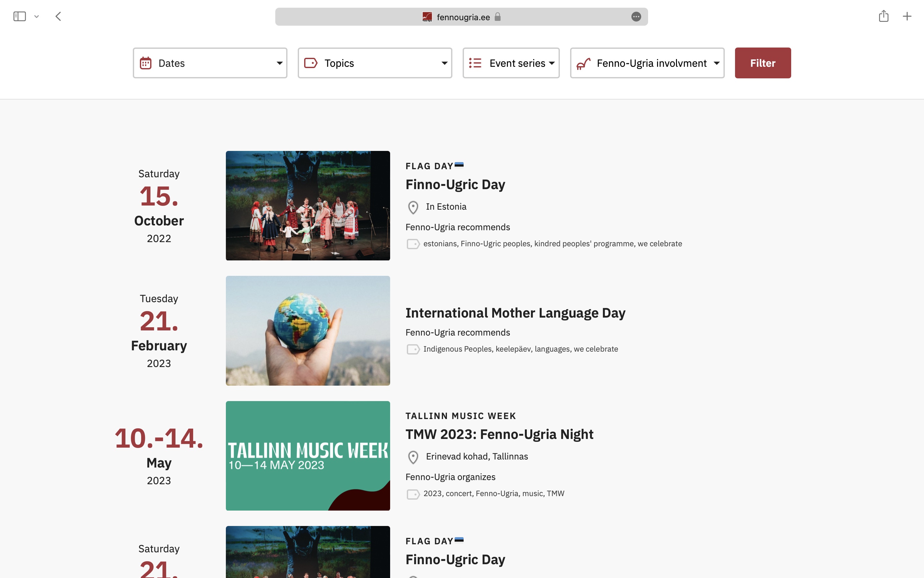Click 'In Estonia' location text
The height and width of the screenshot is (578, 924).
(x=446, y=206)
